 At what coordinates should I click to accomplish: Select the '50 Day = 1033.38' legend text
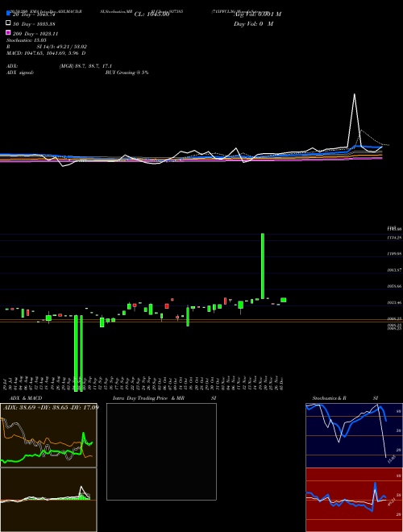pos(34,24)
